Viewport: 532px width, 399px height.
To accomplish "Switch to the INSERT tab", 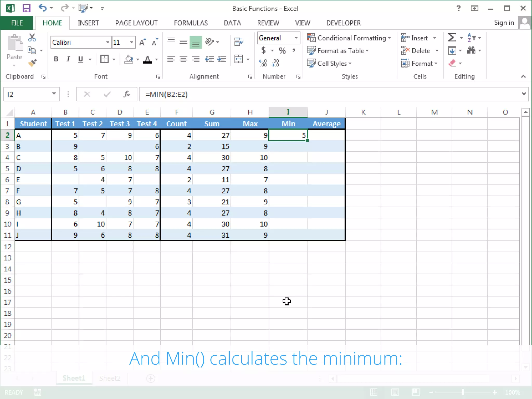I will pos(88,23).
